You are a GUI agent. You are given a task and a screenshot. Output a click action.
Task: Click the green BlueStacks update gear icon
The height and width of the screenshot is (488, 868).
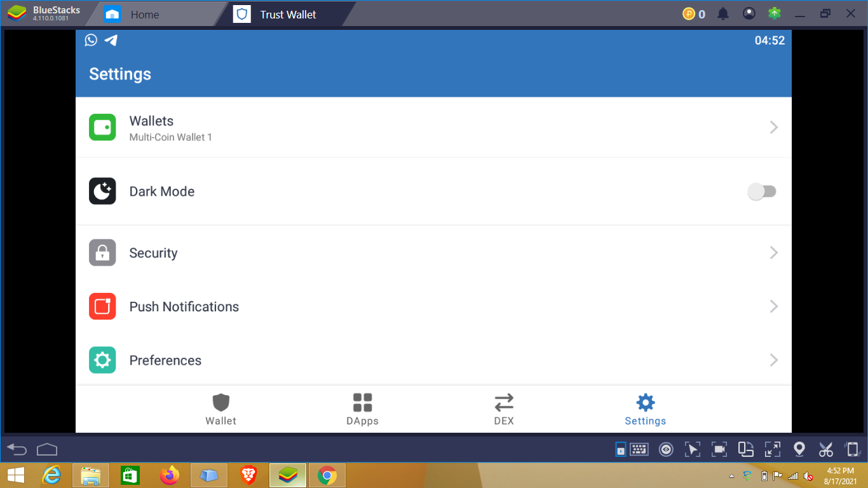pos(775,13)
